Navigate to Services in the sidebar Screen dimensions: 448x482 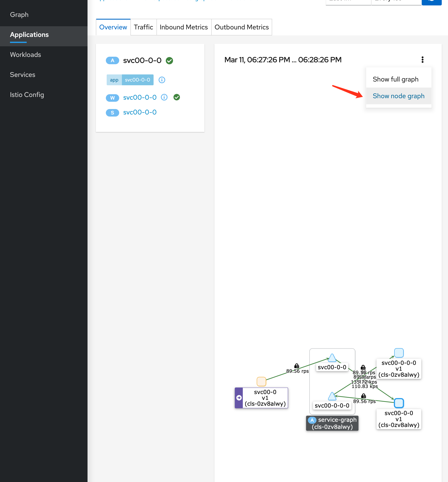[44, 75]
